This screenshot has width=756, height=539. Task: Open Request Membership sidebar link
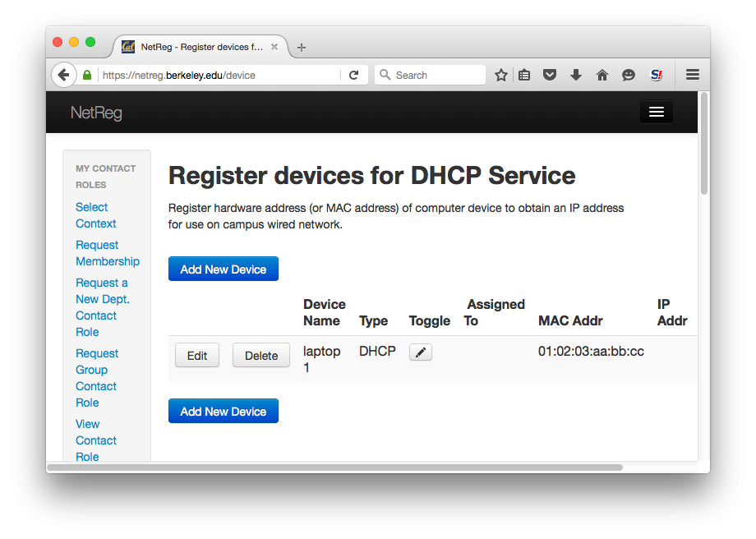click(108, 253)
